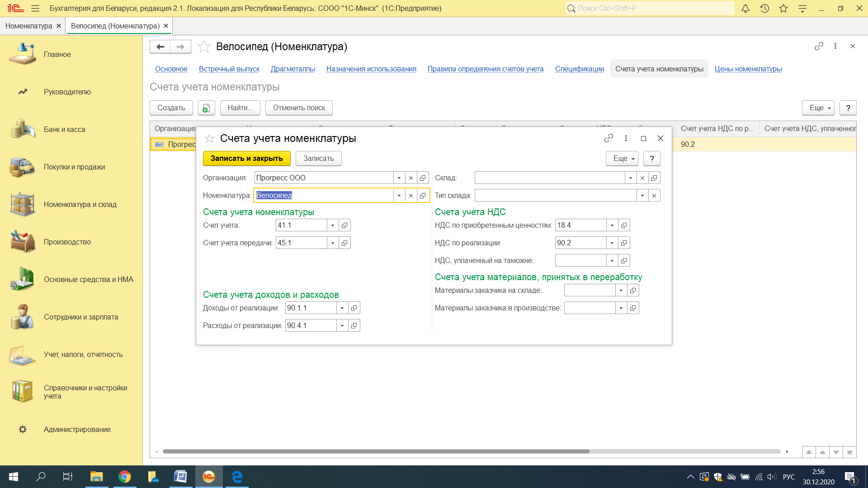This screenshot has width=868, height=488.
Task: Open the 1C main menu hamburger icon
Action: click(x=35, y=8)
